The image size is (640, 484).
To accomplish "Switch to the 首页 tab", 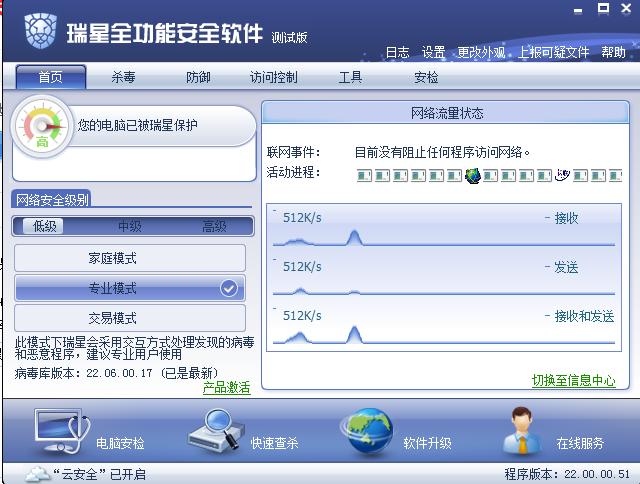I will 51,77.
